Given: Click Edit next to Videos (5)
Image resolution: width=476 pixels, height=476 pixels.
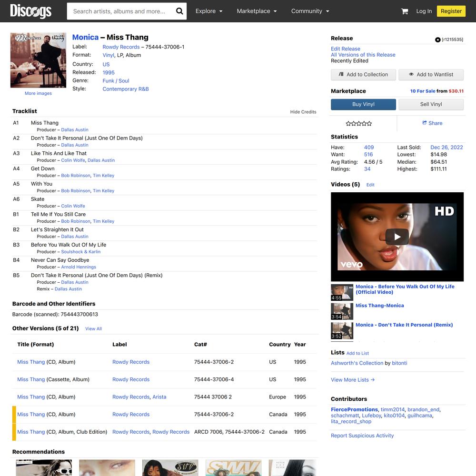Looking at the screenshot, I should [370, 185].
